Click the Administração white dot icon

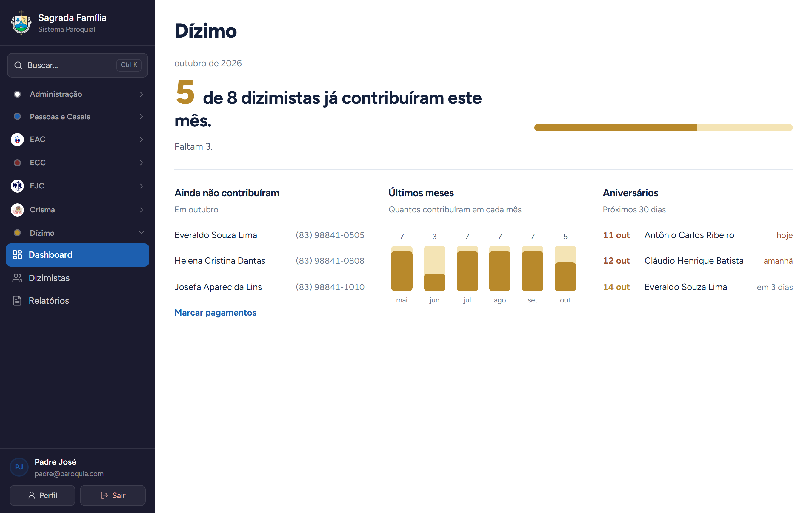click(x=17, y=94)
